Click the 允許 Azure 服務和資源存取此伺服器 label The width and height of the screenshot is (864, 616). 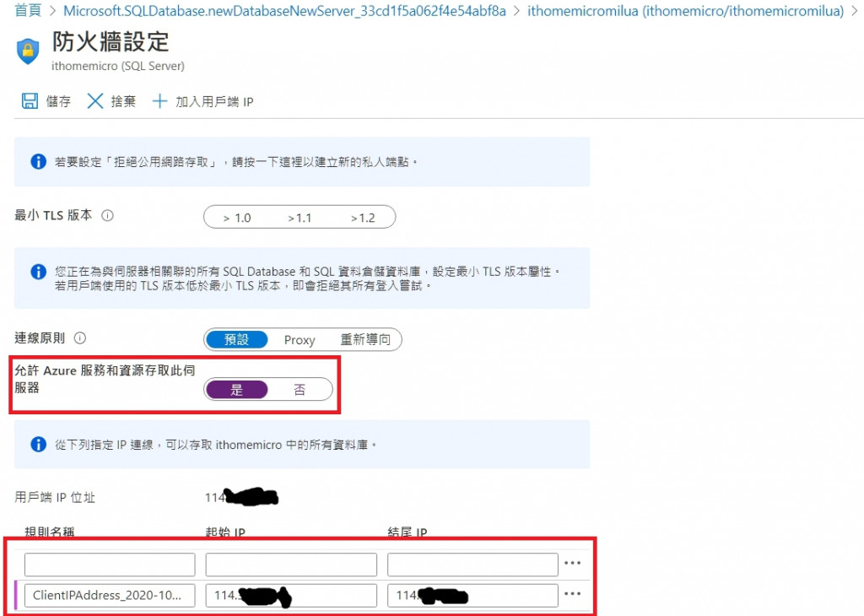coord(105,379)
